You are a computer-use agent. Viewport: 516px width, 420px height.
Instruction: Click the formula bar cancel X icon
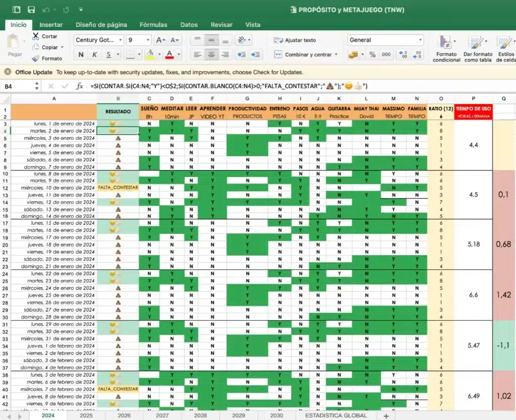(51, 86)
